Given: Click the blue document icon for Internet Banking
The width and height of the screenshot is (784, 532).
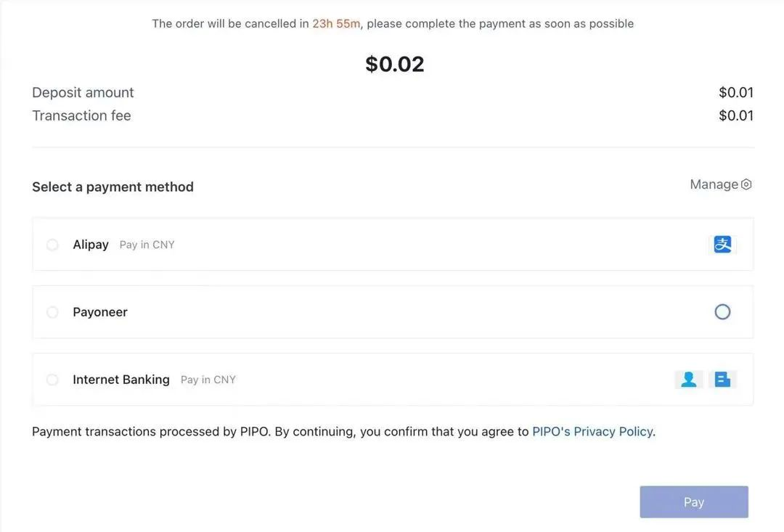Looking at the screenshot, I should coord(722,380).
